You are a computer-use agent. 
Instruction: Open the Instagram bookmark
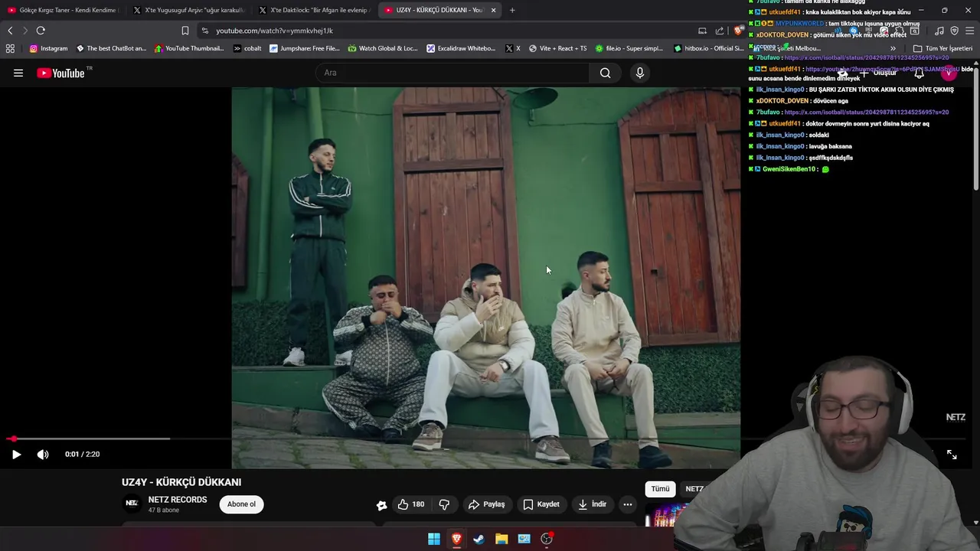48,48
